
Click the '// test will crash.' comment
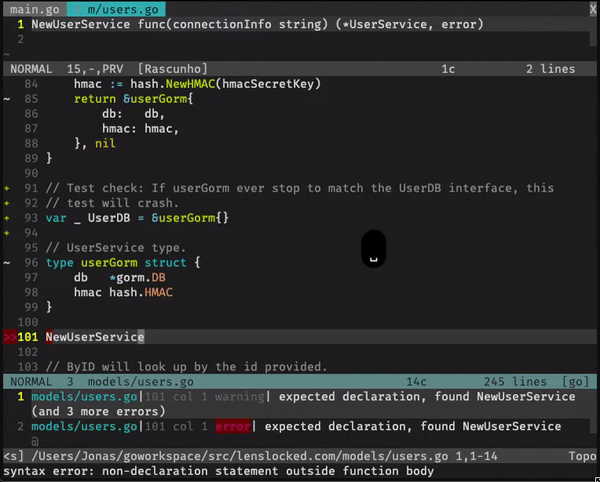(112, 203)
